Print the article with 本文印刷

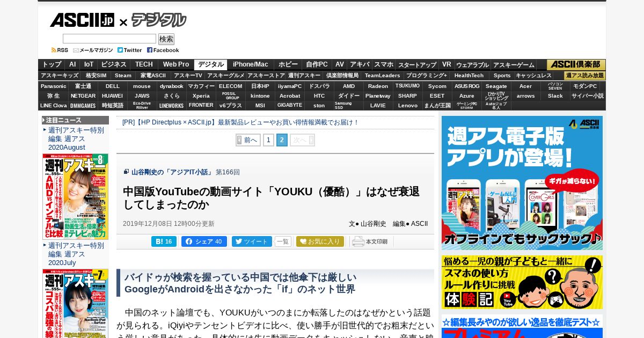click(371, 241)
